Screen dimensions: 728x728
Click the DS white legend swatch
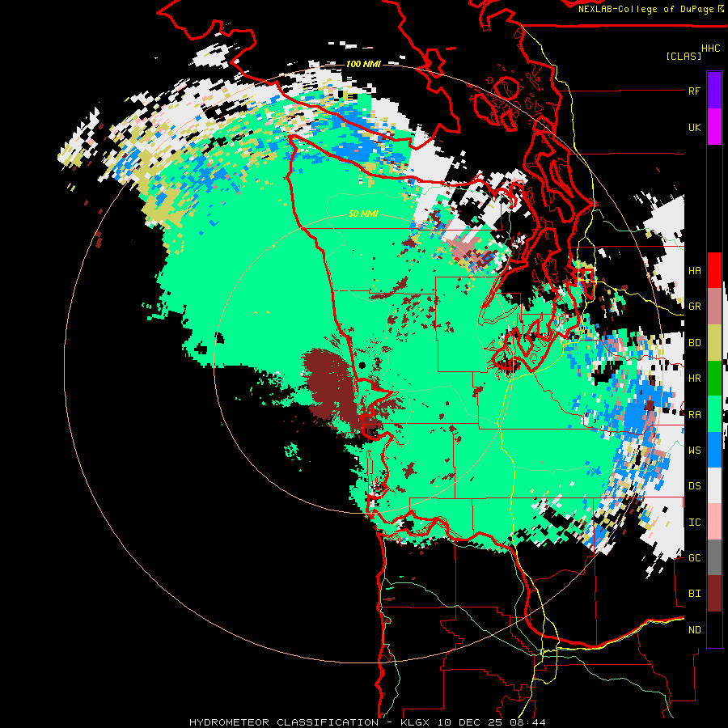(x=714, y=485)
